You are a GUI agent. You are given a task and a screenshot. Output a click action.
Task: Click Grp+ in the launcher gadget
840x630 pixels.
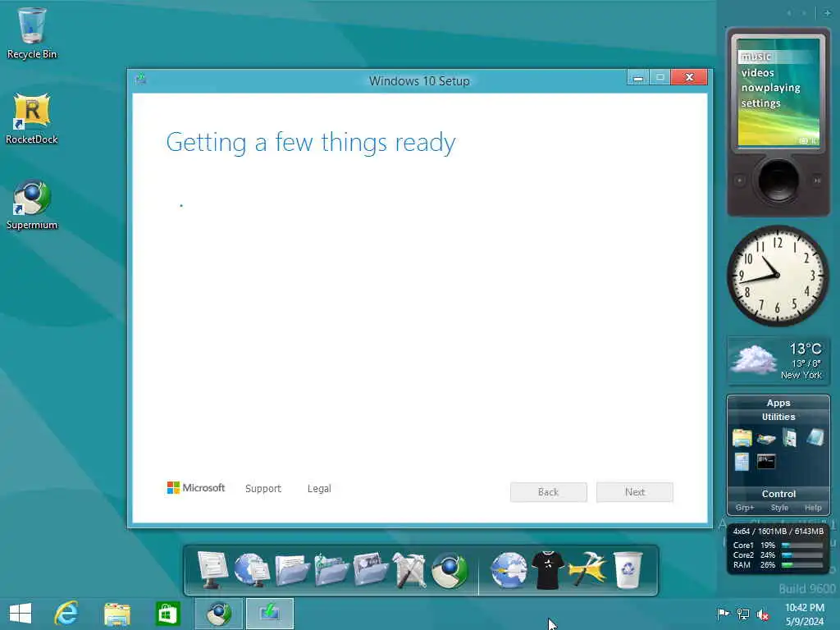click(745, 507)
